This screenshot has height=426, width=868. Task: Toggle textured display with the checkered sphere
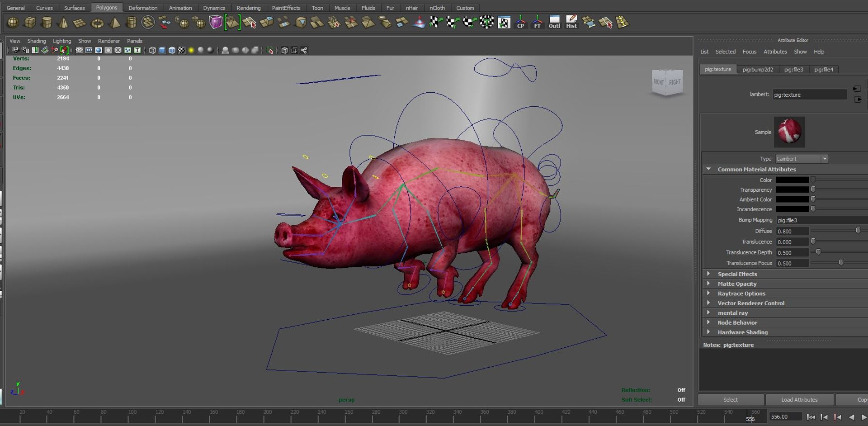181,50
